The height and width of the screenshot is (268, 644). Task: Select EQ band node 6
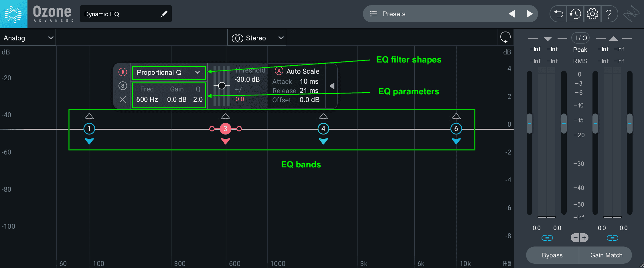click(x=456, y=129)
